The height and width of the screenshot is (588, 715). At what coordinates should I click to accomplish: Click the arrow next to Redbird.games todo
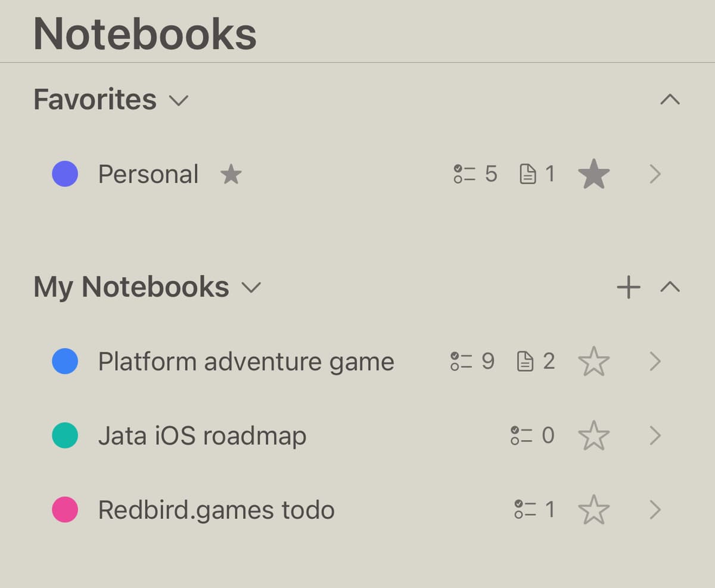(x=655, y=510)
